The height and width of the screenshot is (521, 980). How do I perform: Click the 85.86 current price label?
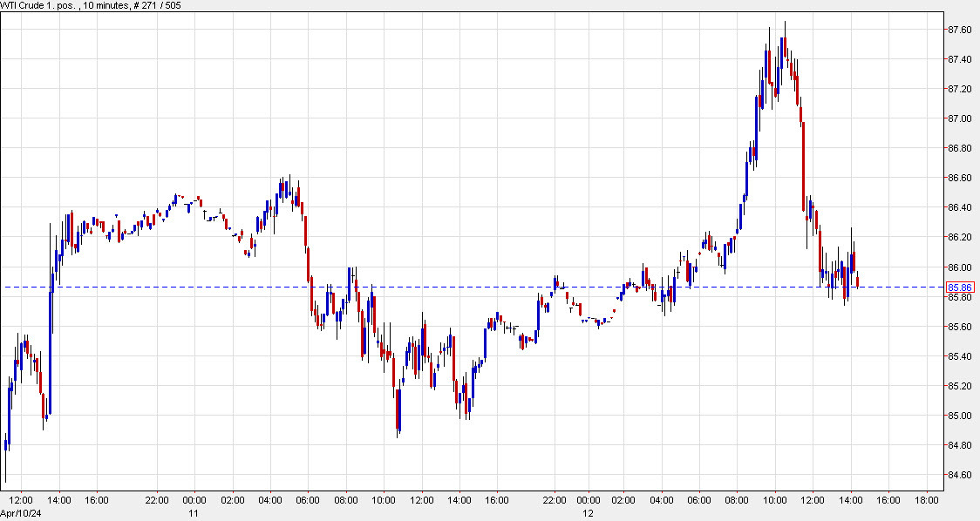959,287
